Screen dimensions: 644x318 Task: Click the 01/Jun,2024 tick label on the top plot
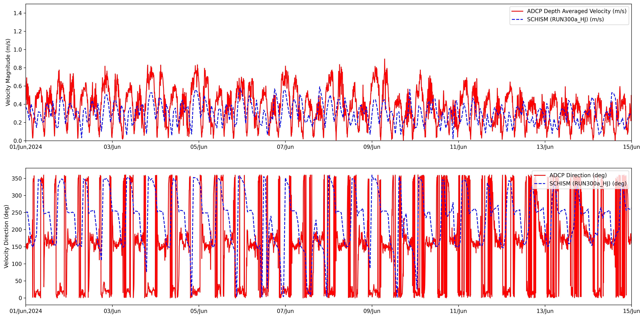[x=26, y=147]
